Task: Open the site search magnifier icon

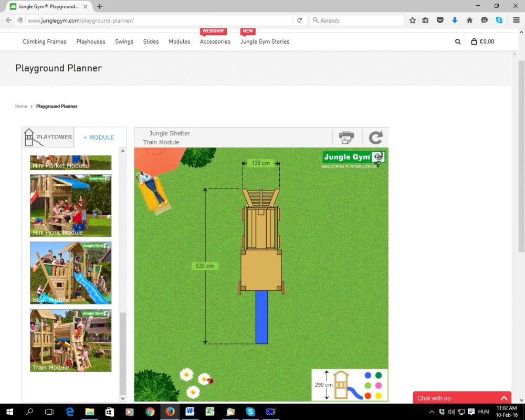Action: coord(458,42)
